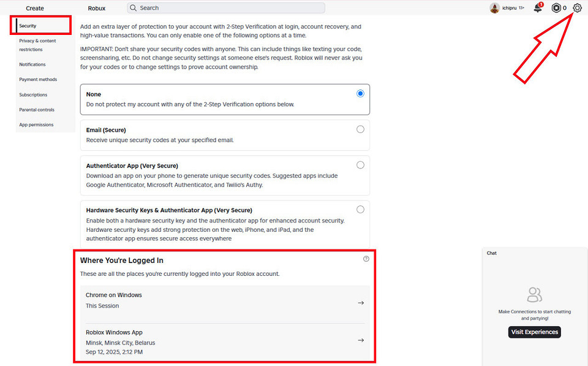Select Authenticator App radio button
The image size is (588, 366).
tap(360, 165)
